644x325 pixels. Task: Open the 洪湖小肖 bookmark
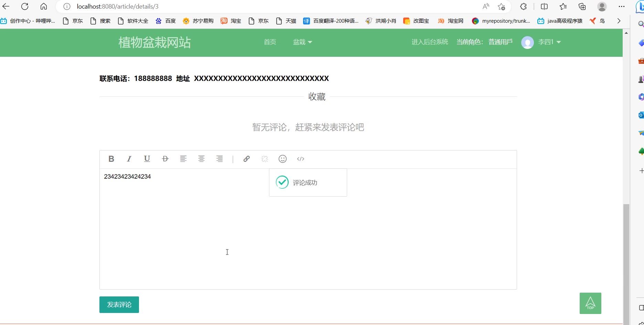click(x=381, y=21)
